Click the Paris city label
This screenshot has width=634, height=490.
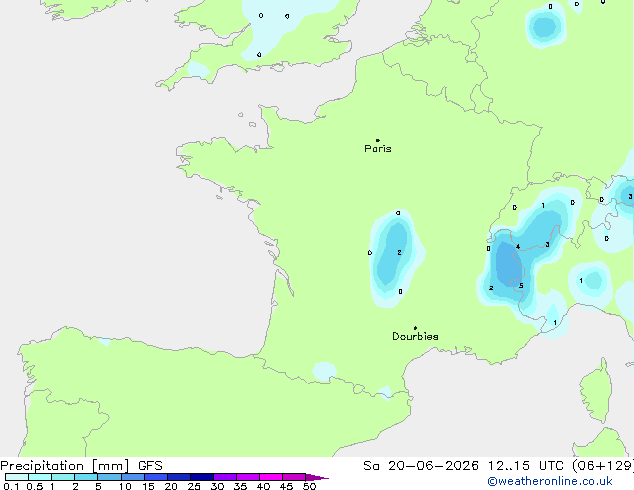(378, 149)
